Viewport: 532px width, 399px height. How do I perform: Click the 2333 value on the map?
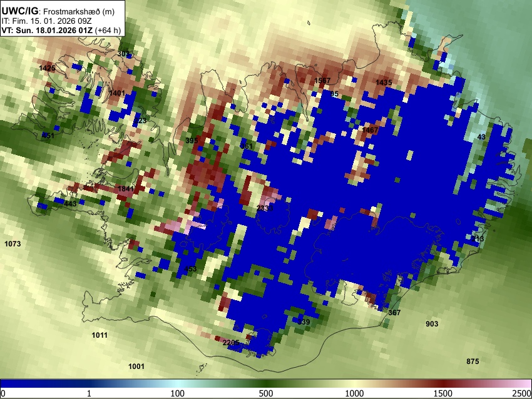pyautogui.click(x=265, y=208)
